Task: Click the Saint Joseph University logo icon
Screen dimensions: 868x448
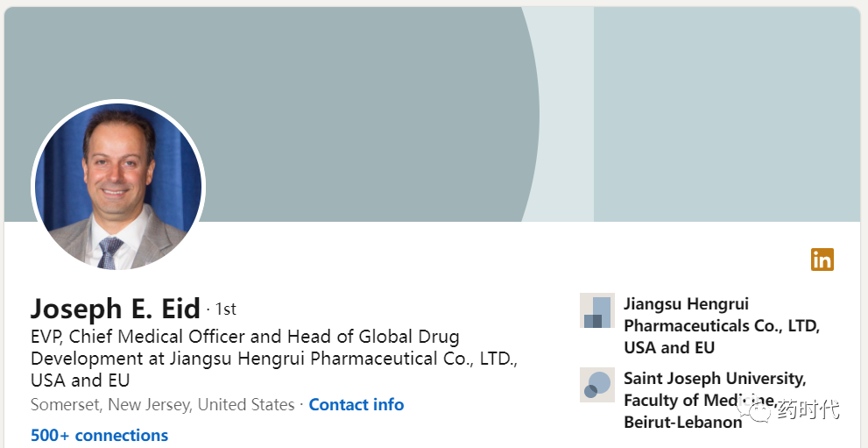Action: 596,384
